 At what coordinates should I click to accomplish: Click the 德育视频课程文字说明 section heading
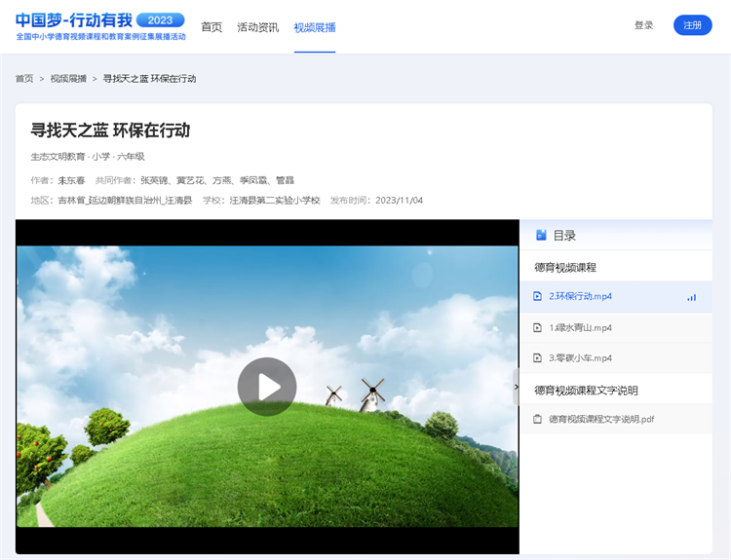[586, 391]
